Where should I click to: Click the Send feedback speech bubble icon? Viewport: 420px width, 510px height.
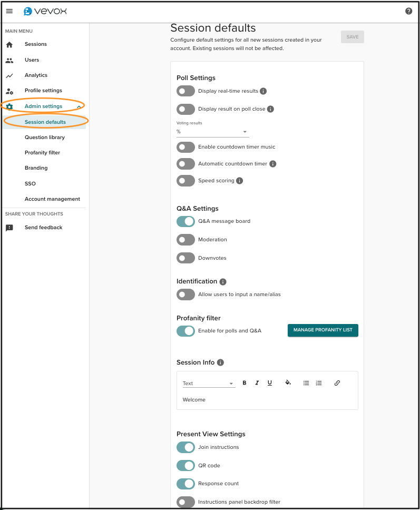[x=9, y=228]
